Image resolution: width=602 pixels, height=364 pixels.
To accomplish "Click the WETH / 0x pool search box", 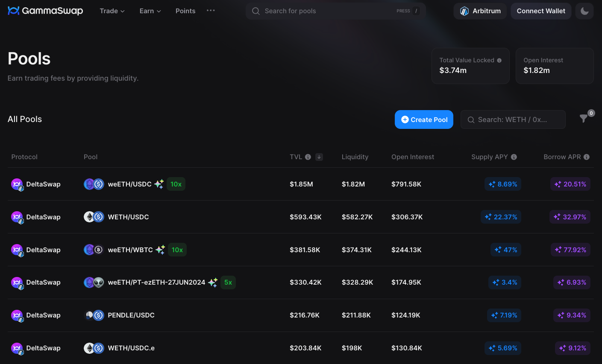I will click(x=513, y=119).
